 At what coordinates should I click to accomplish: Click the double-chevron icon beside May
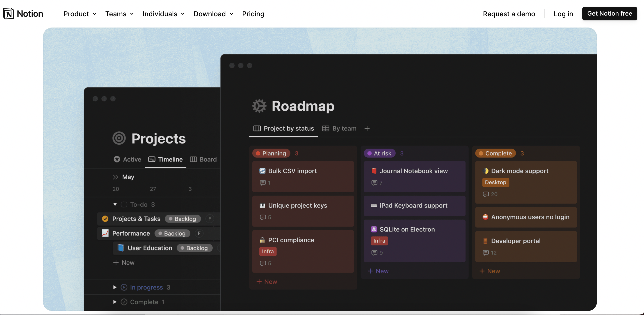pyautogui.click(x=115, y=177)
